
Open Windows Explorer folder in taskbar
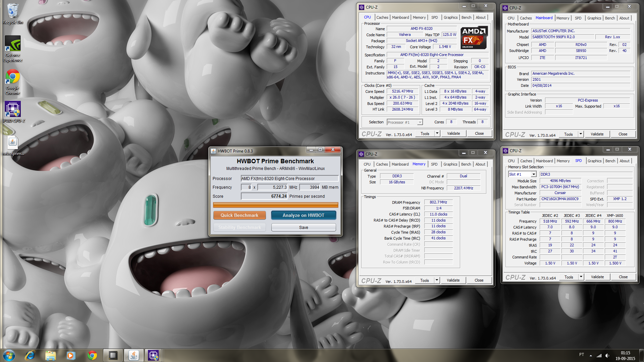coord(50,355)
